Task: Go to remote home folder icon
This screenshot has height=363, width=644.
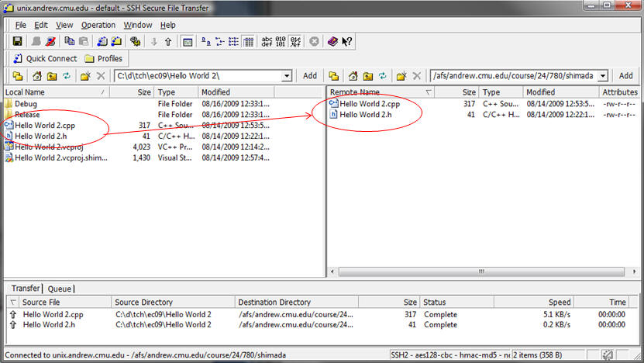Action: pos(353,76)
